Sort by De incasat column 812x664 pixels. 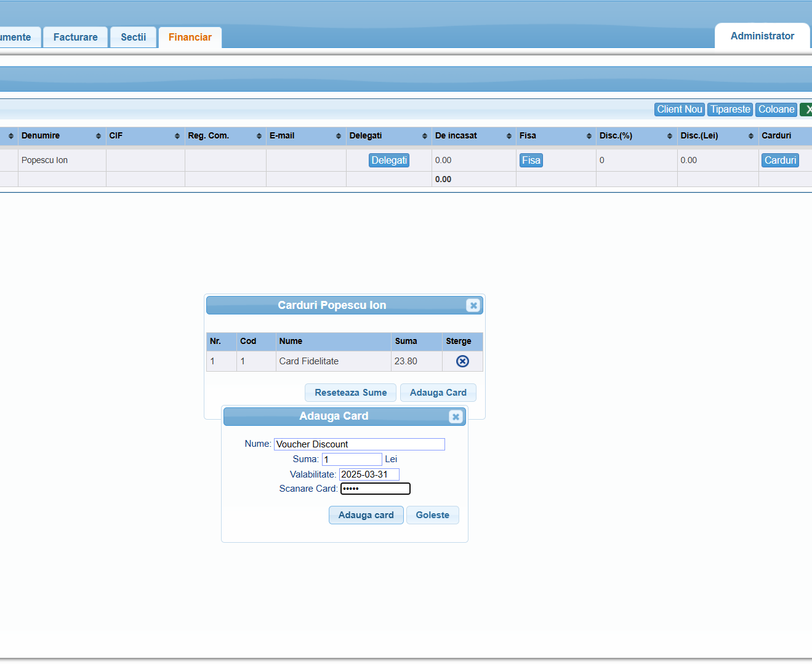pyautogui.click(x=509, y=136)
